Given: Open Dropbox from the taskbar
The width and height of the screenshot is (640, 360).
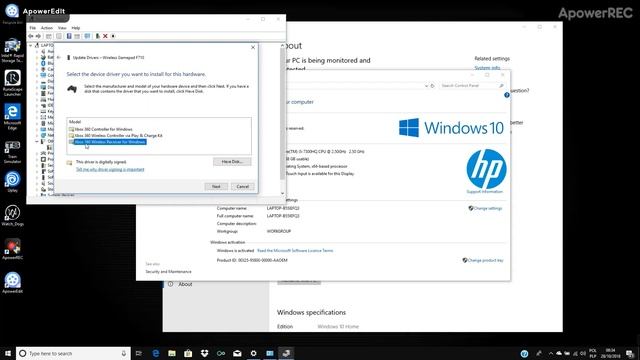Looking at the screenshot, I should 204,353.
